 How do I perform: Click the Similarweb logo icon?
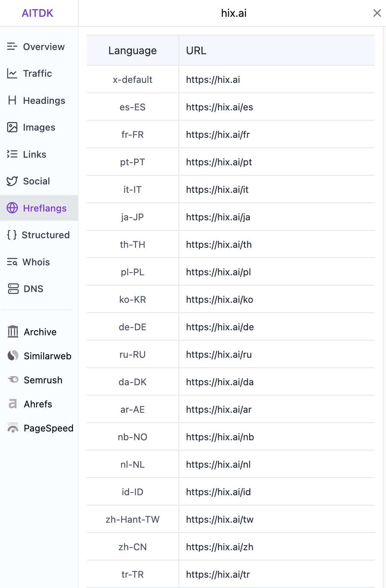[13, 356]
